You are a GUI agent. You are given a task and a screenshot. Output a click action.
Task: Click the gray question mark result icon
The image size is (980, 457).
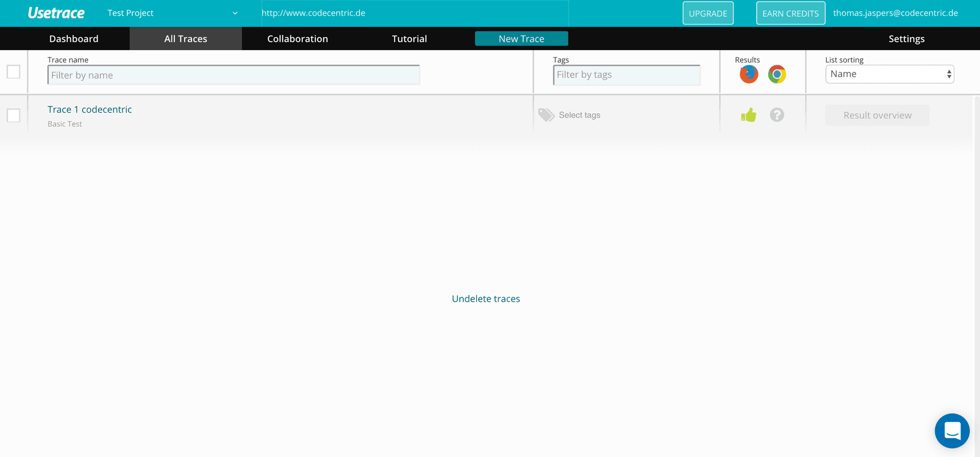pyautogui.click(x=777, y=115)
